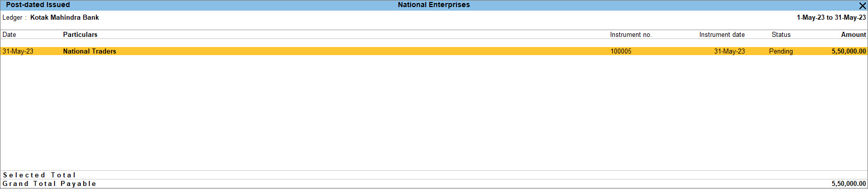Click the Ledger label
The width and height of the screenshot is (868, 189).
12,17
